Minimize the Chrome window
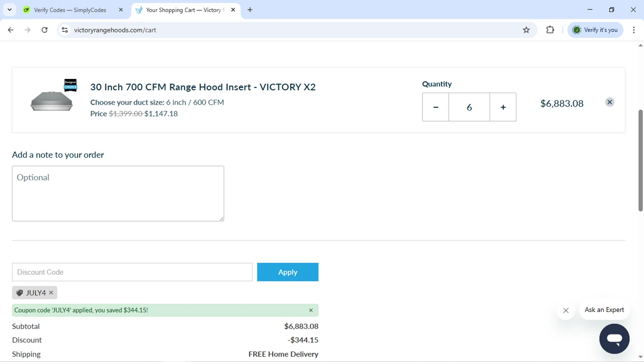This screenshot has height=362, width=644. click(590, 9)
